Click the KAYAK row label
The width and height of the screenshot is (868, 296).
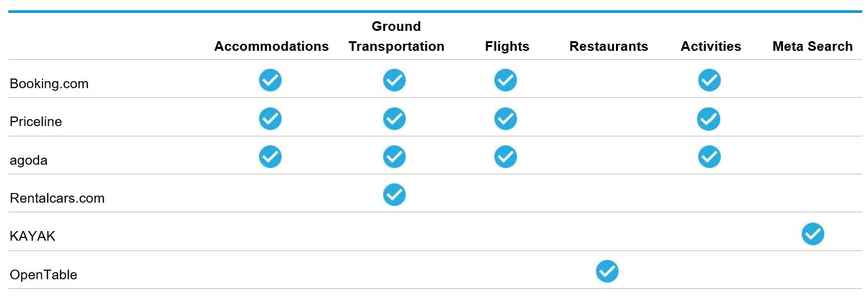tap(32, 236)
